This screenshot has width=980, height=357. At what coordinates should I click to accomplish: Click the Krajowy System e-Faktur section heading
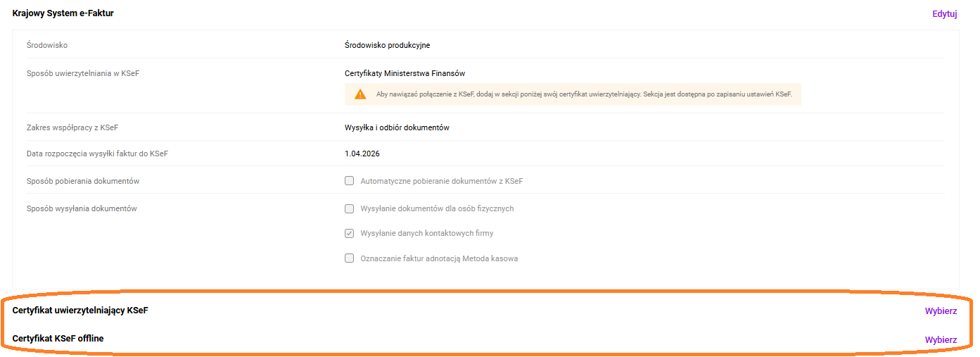click(63, 13)
